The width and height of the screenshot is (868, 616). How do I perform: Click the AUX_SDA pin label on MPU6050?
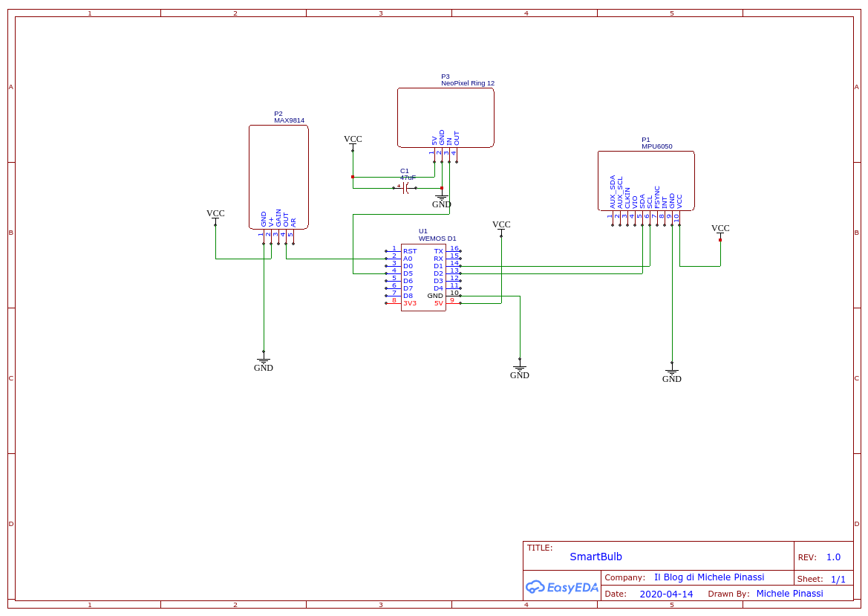pyautogui.click(x=613, y=192)
